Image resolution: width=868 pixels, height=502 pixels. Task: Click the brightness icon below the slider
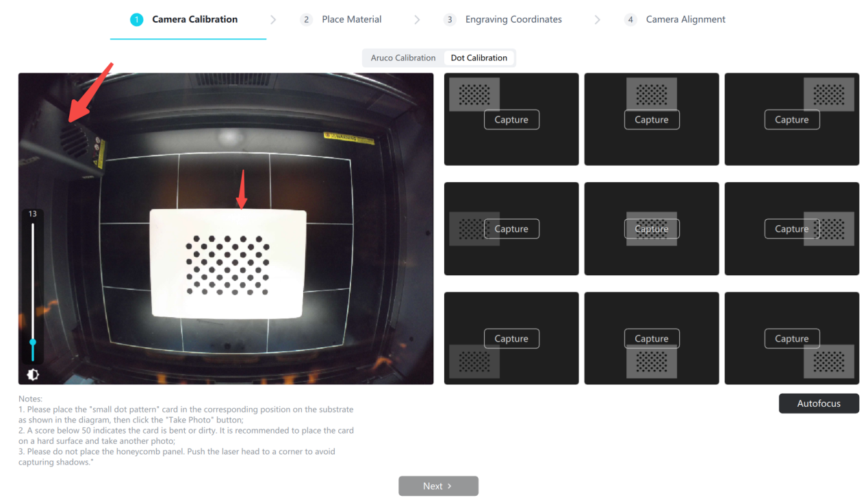click(x=32, y=375)
